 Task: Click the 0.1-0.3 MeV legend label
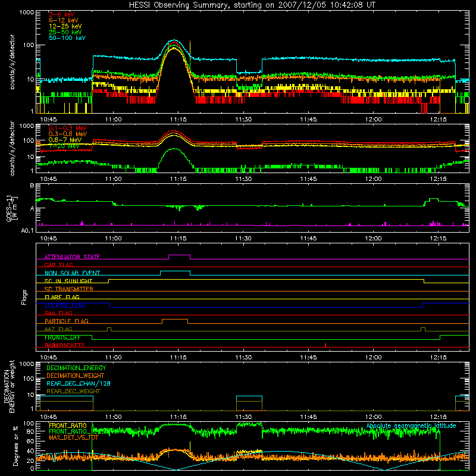[68, 128]
